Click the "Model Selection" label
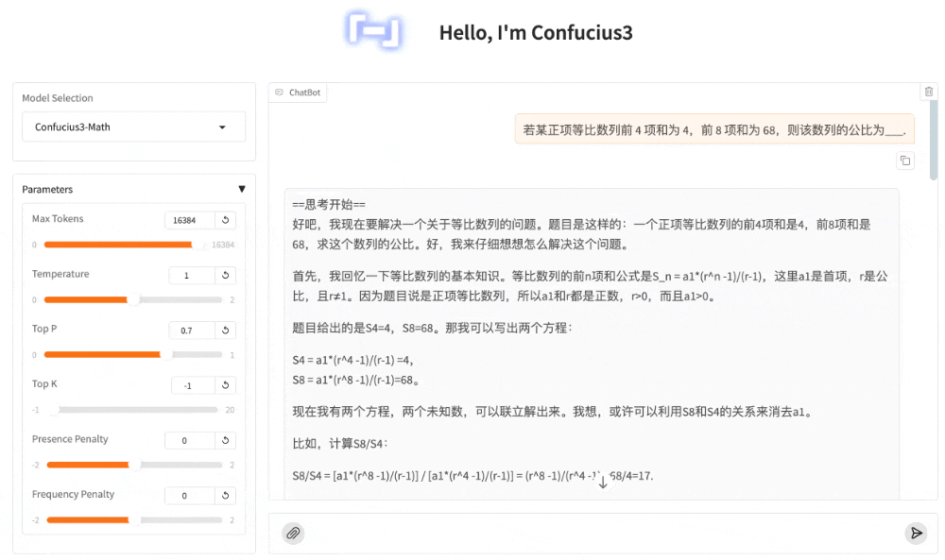 58,98
